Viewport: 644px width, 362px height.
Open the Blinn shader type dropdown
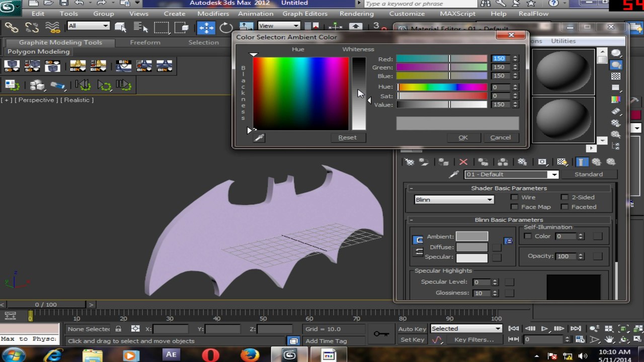pyautogui.click(x=454, y=200)
